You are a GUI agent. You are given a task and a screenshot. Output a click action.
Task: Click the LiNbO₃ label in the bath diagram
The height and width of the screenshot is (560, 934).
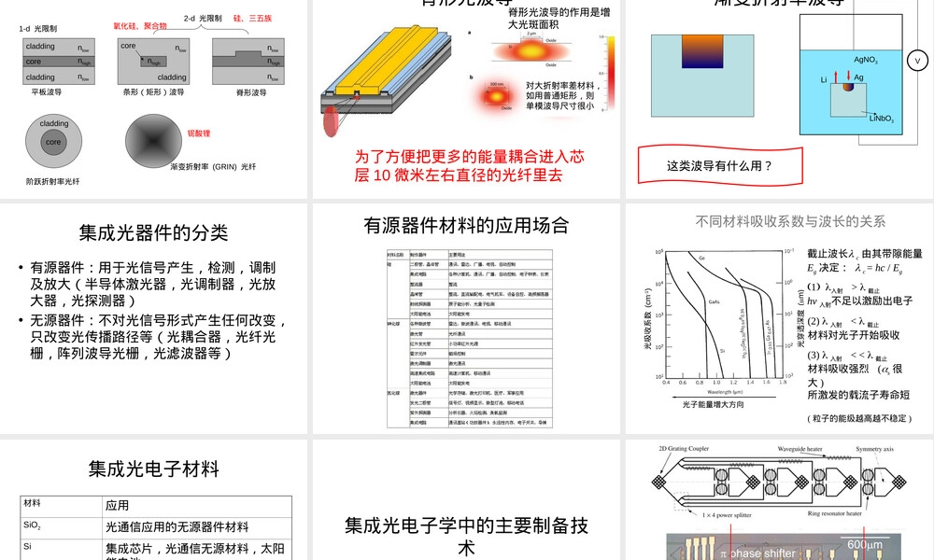tap(881, 118)
